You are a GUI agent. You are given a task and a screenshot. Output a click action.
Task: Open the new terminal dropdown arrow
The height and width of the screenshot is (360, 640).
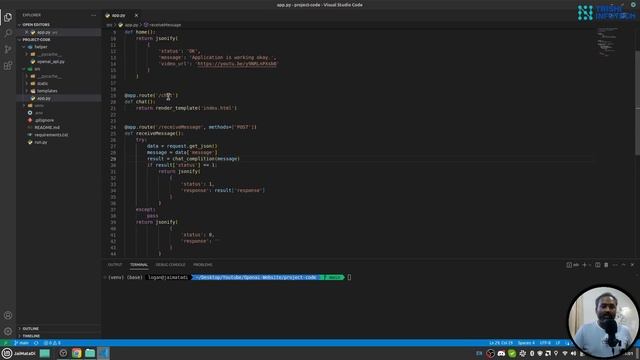(590, 265)
